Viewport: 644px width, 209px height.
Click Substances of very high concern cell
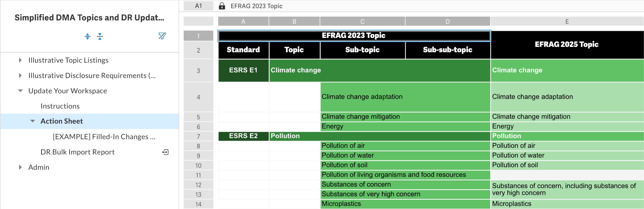pos(405,194)
